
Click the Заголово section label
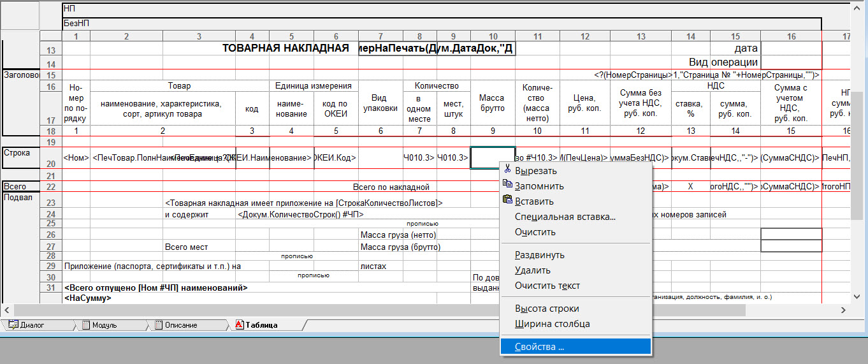point(20,75)
